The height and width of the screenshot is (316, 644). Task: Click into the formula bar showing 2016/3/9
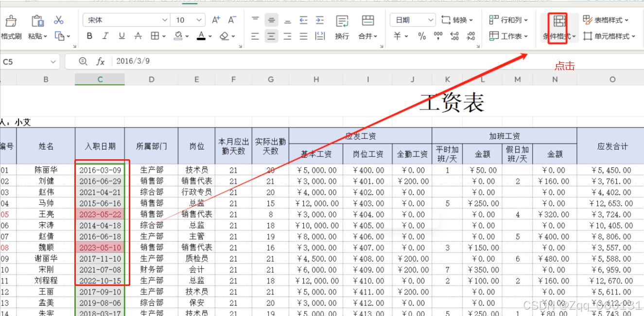[379, 61]
